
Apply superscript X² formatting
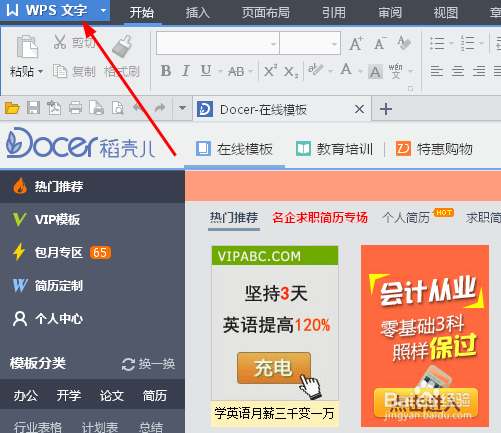point(270,71)
